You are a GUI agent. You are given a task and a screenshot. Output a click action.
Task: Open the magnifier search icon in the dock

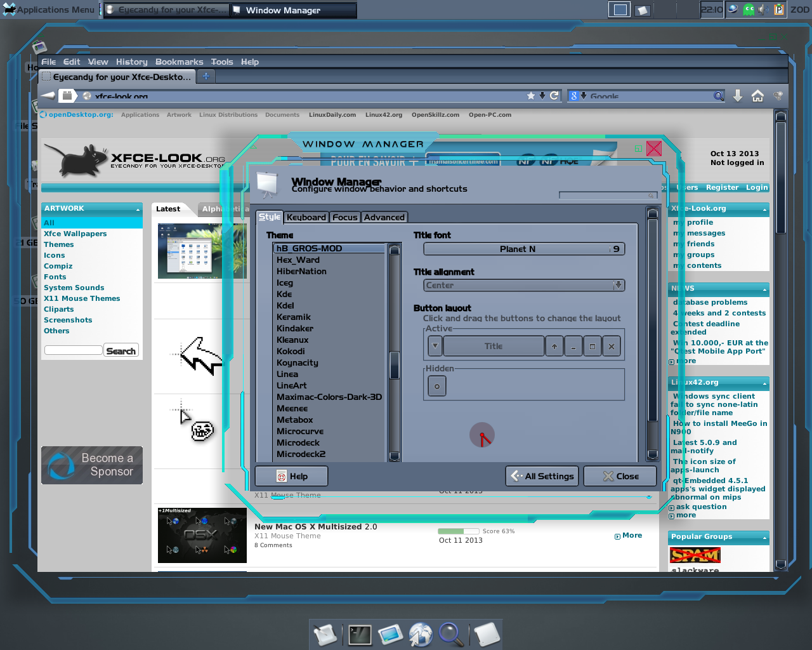point(451,634)
